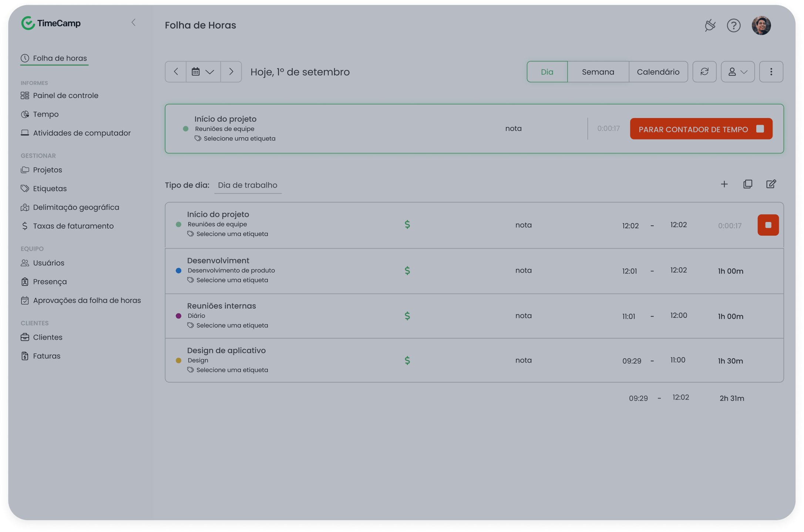Open the user selector dropdown
The width and height of the screenshot is (804, 532).
(737, 72)
